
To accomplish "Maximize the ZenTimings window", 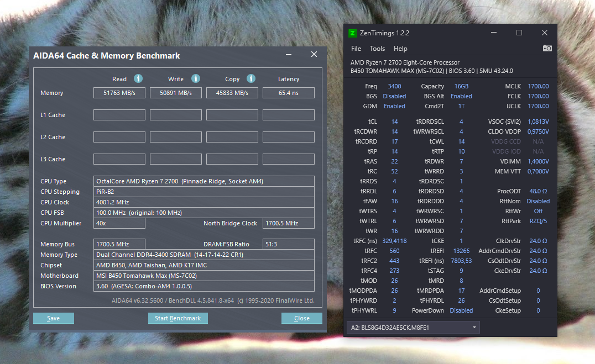I will click(x=519, y=33).
